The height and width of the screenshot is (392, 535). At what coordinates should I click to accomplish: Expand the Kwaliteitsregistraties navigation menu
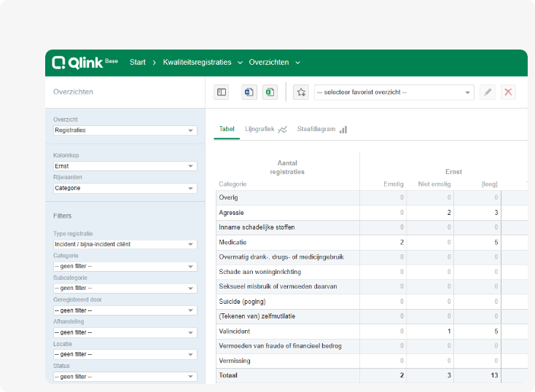[x=203, y=63]
